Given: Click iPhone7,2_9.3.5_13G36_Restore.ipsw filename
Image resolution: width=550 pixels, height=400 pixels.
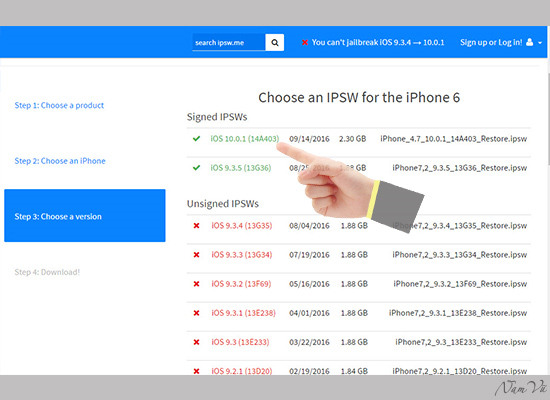Looking at the screenshot, I should point(460,168).
